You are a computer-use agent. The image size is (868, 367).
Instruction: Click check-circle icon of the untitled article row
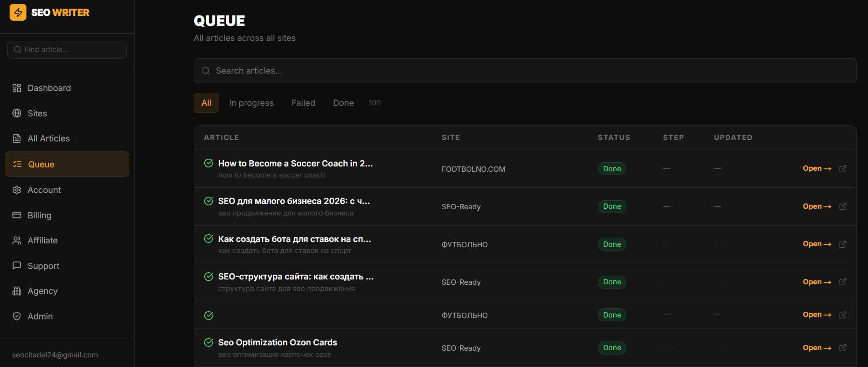(x=209, y=316)
